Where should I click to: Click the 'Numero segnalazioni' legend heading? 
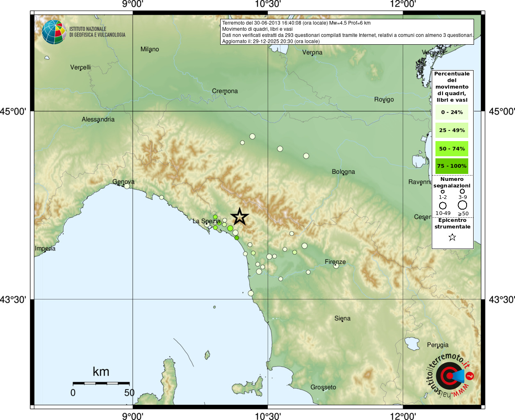click(452, 182)
